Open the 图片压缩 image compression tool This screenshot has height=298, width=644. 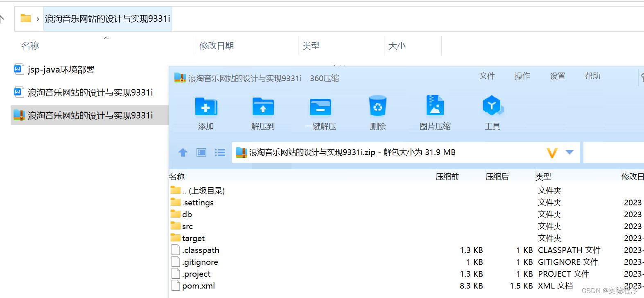point(435,106)
